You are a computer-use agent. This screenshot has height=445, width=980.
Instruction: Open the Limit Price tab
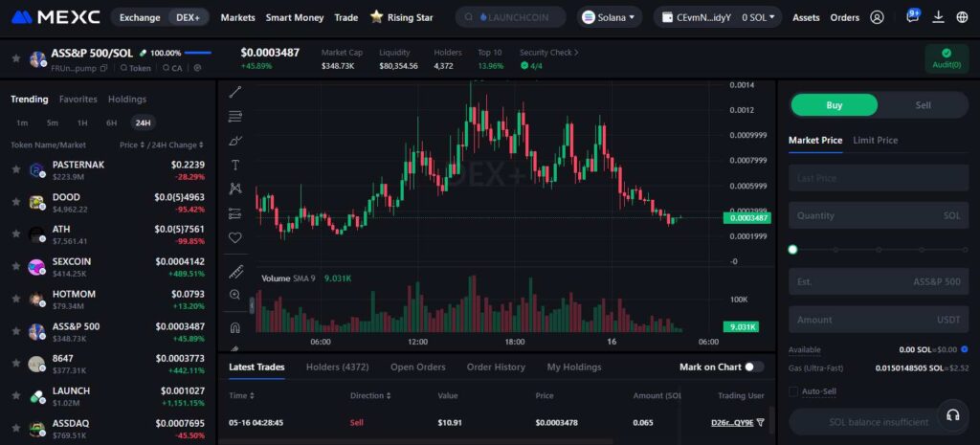tap(875, 140)
